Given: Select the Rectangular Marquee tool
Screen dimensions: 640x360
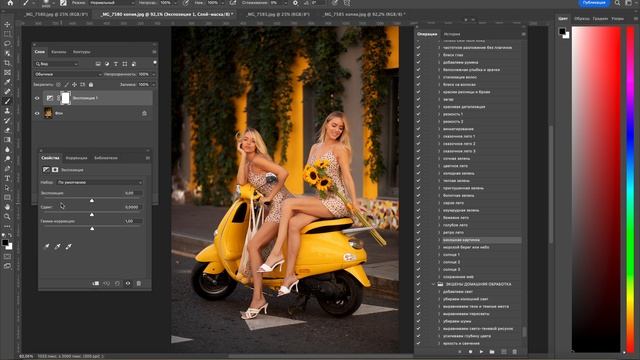Looking at the screenshot, I should click(x=7, y=34).
